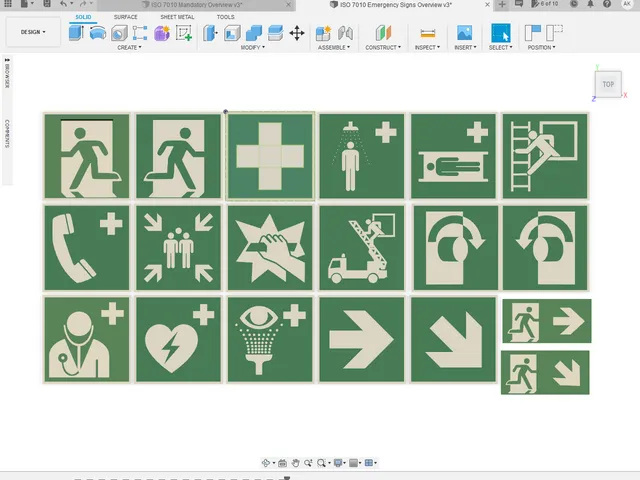Click the Insert image icon

pos(465,33)
